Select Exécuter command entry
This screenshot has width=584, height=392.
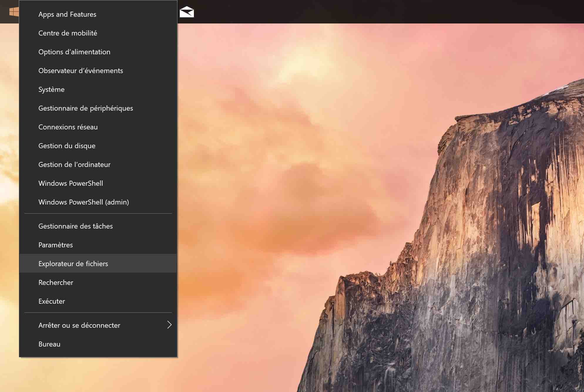[x=52, y=301]
